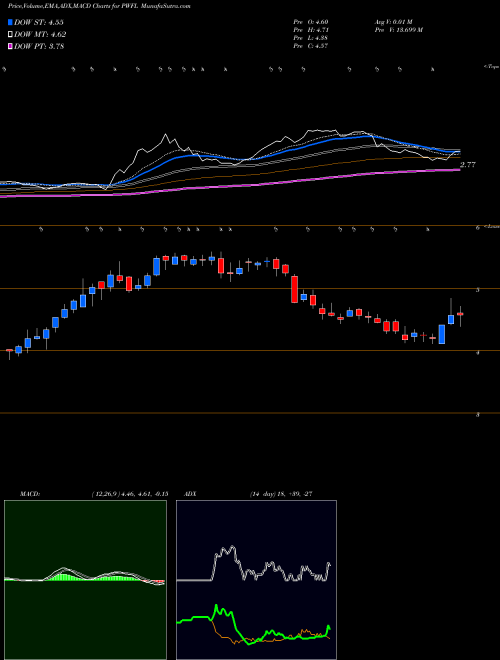Select the 'DOW ST: 4.55' legend label
500x660 pixels.
point(39,22)
